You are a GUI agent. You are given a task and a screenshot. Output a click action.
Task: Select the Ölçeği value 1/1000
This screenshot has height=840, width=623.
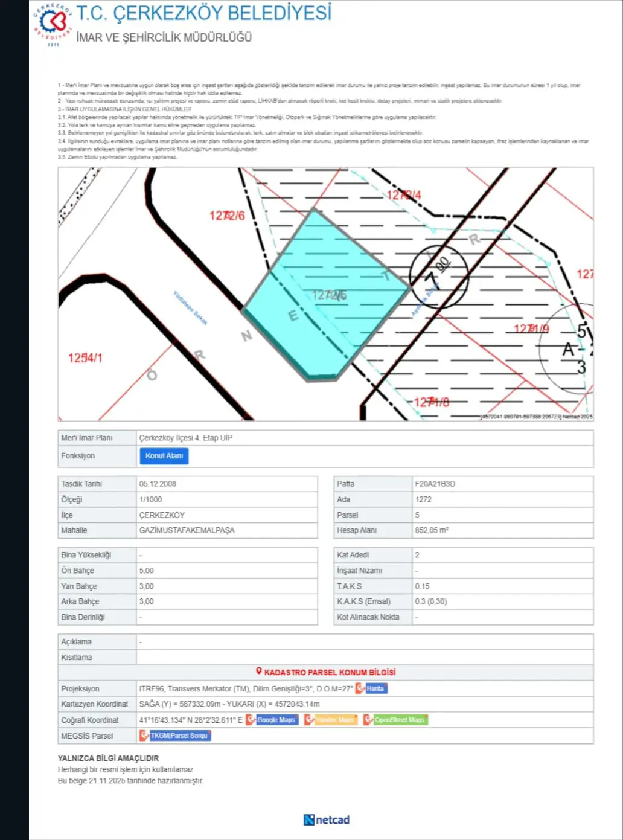tap(150, 499)
